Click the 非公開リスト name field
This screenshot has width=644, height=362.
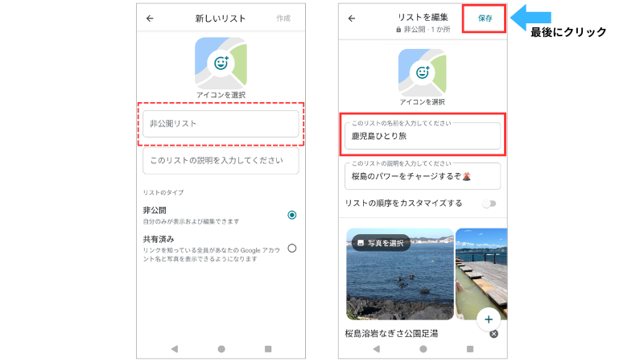point(221,124)
